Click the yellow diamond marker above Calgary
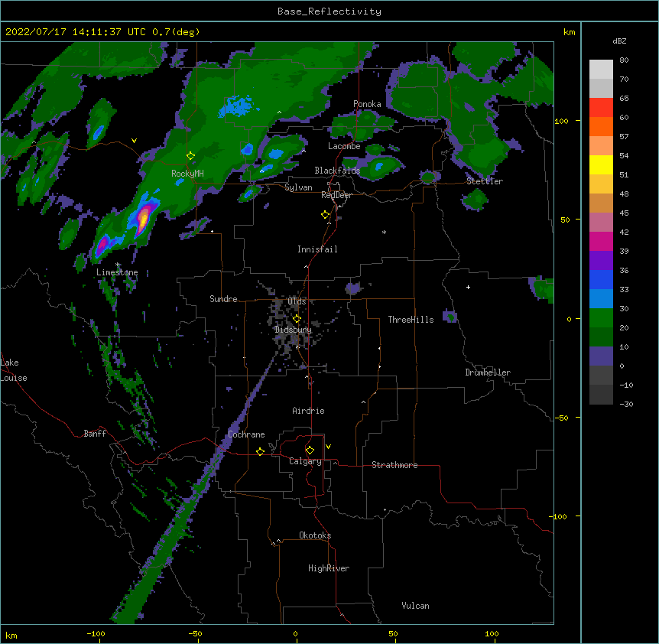 point(310,450)
